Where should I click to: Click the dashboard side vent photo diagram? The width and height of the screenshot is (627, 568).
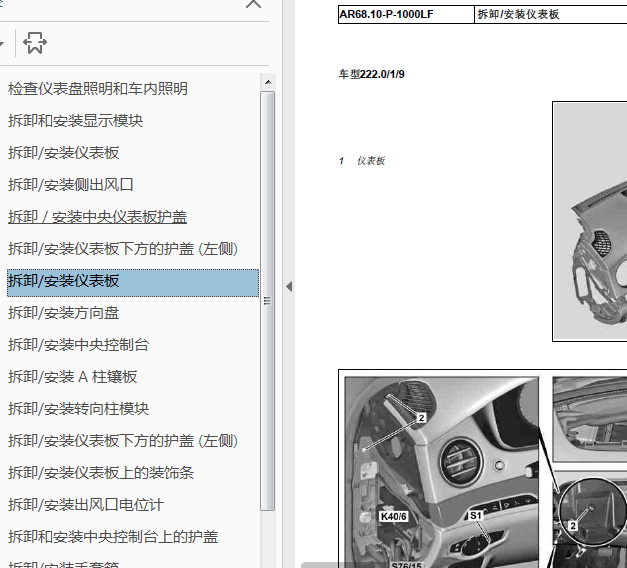point(442,472)
